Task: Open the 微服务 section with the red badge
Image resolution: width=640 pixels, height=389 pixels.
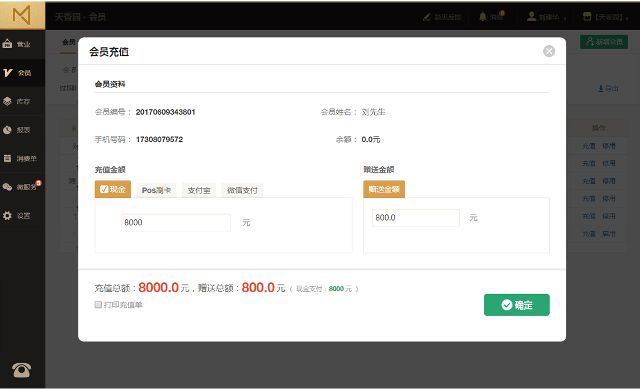Action: pyautogui.click(x=22, y=187)
